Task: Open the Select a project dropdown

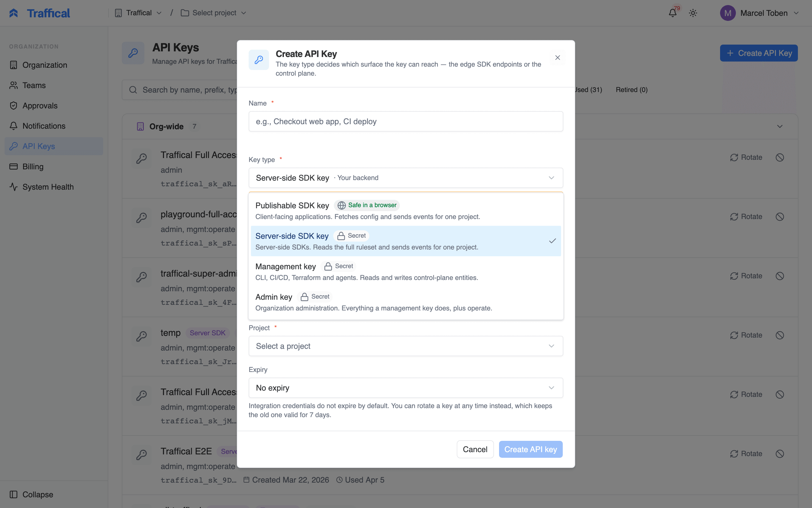Action: coord(406,346)
